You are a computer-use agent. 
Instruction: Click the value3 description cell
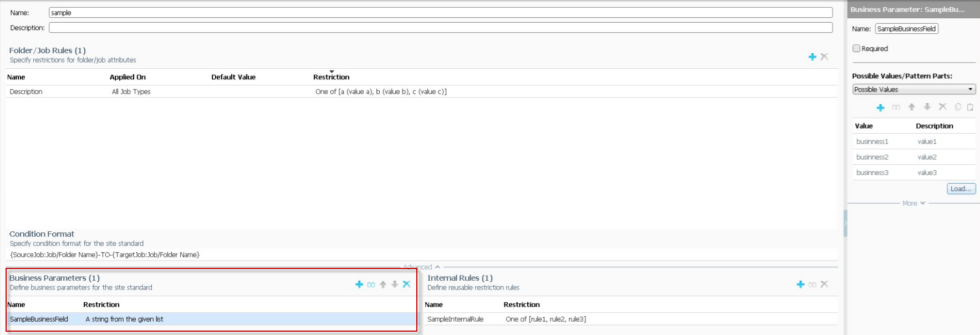tap(927, 172)
